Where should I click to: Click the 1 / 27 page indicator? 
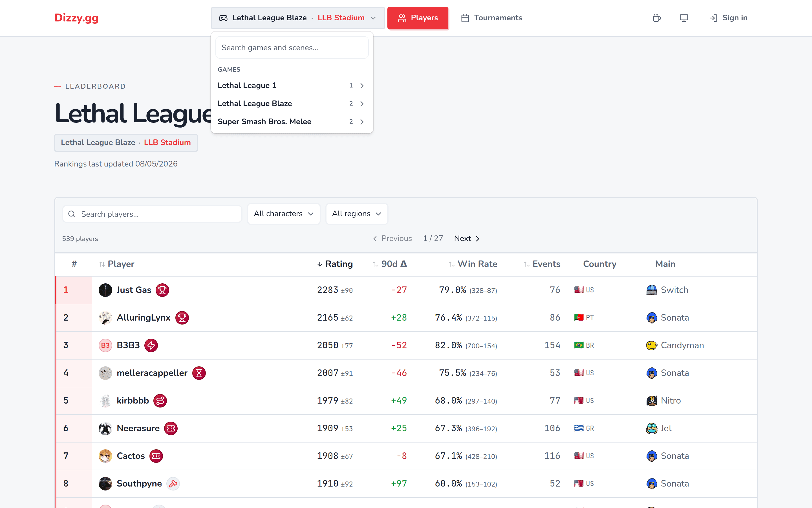tap(433, 238)
